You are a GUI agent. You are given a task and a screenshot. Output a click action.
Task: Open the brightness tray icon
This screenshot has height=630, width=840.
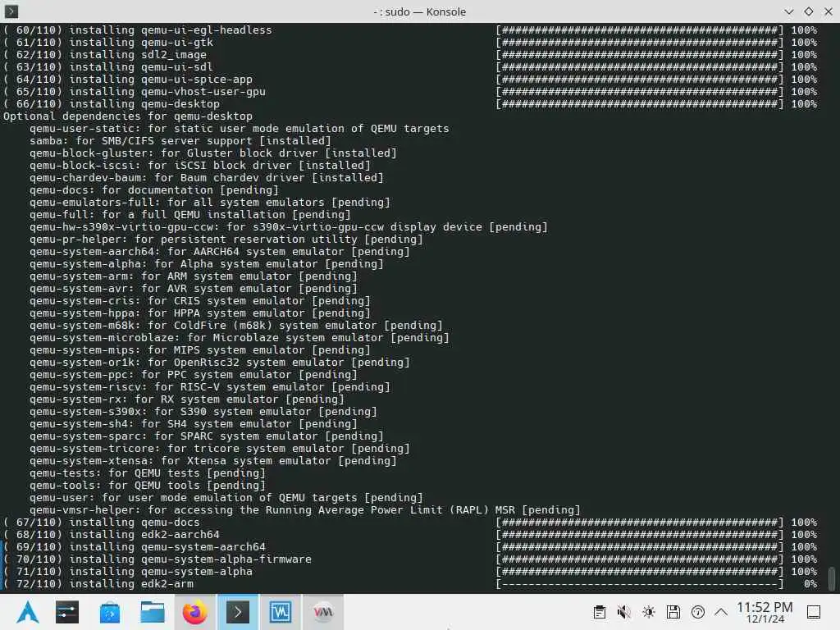[x=648, y=612]
